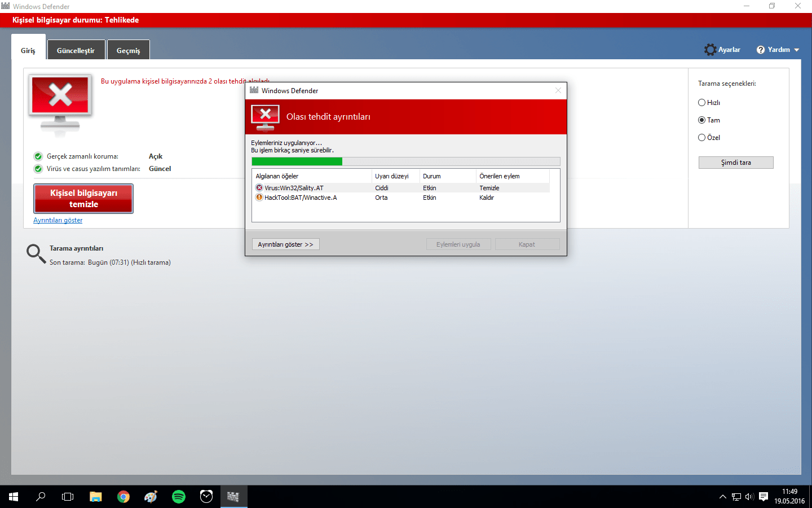Viewport: 812px width, 508px height.
Task: Sort by Önerilen eylem column header
Action: pyautogui.click(x=513, y=176)
